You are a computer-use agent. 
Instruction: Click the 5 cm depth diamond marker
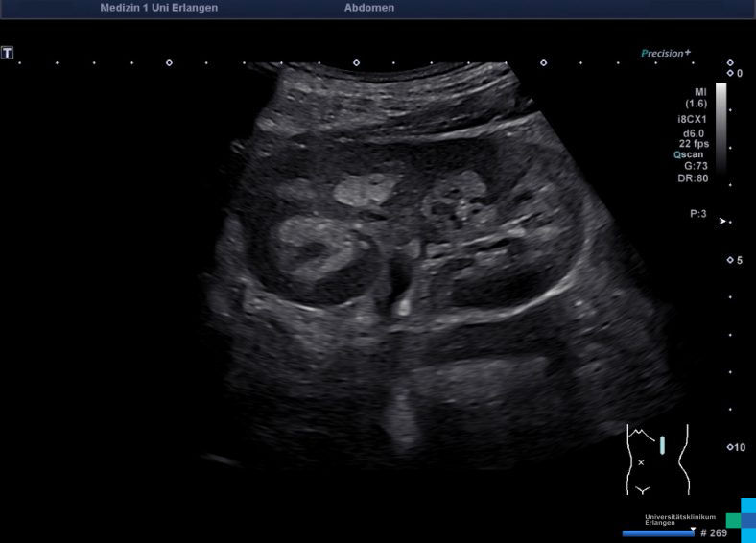729,260
